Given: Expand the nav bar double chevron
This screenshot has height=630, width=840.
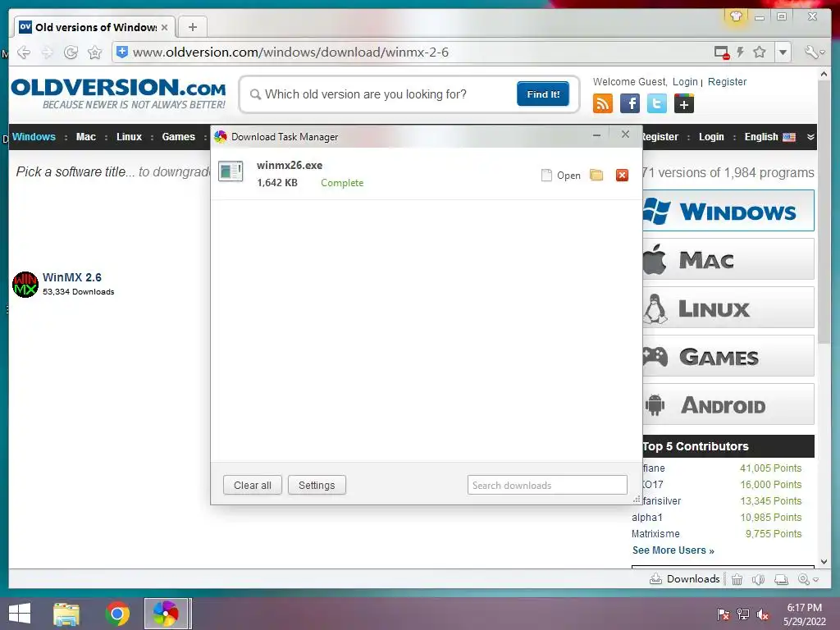Looking at the screenshot, I should click(810, 137).
